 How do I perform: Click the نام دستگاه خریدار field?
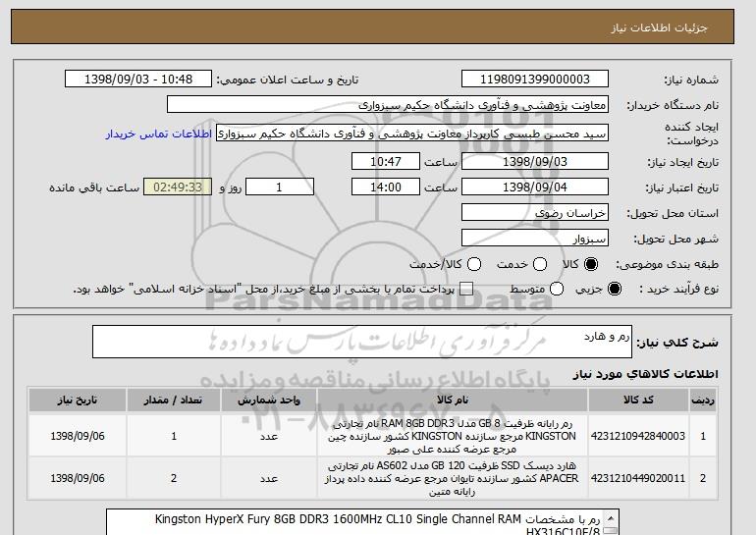pos(388,105)
